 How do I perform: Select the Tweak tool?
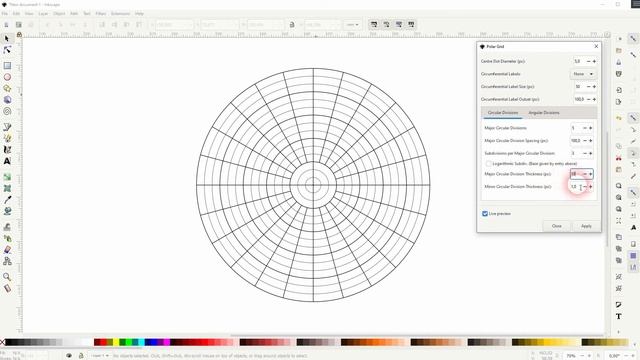tap(7, 227)
